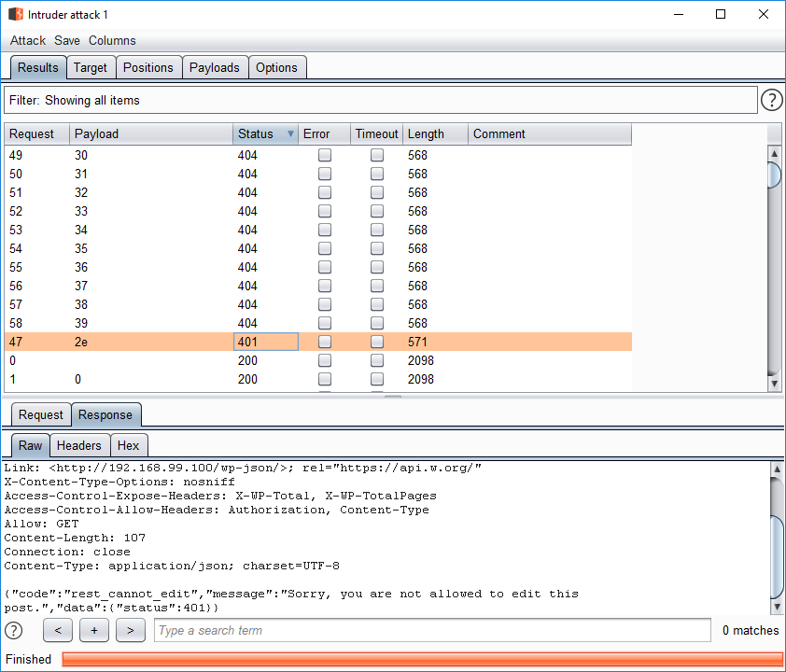
Task: Click the response pane scroll down arrow
Action: pyautogui.click(x=777, y=607)
